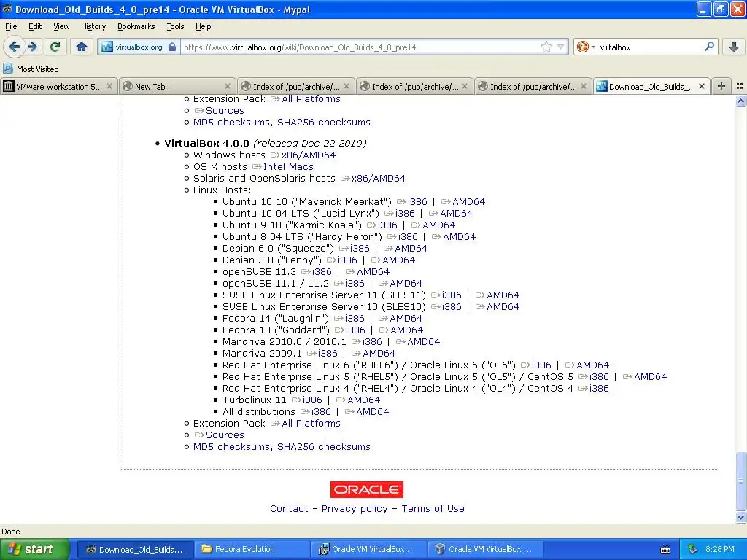Open the Most Visited bookmarks folder
Image resolution: width=747 pixels, height=560 pixels.
pyautogui.click(x=31, y=69)
